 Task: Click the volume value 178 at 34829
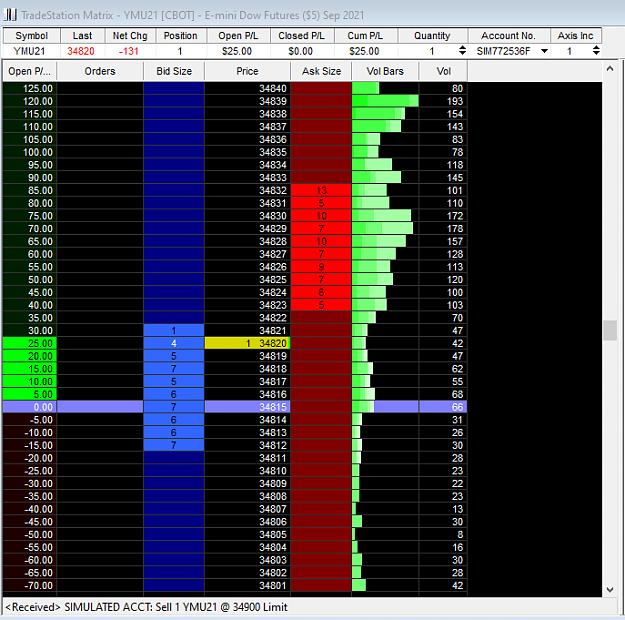(455, 229)
